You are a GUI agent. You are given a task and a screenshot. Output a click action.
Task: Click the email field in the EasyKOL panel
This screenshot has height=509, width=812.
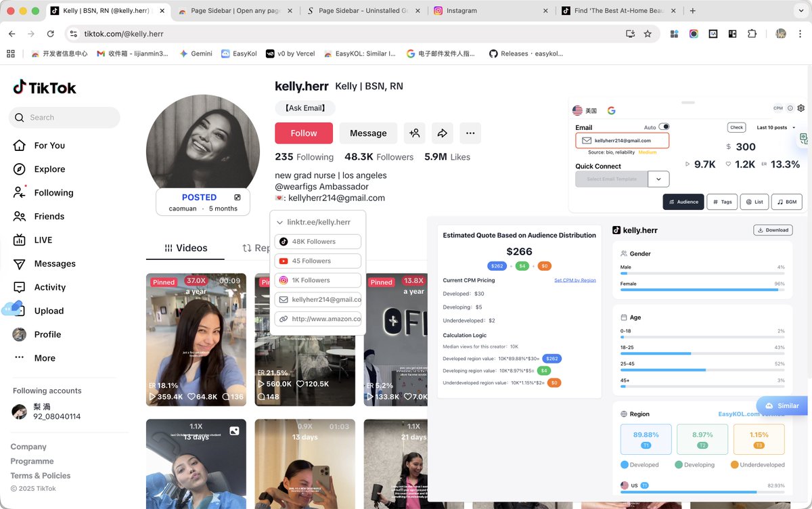622,141
